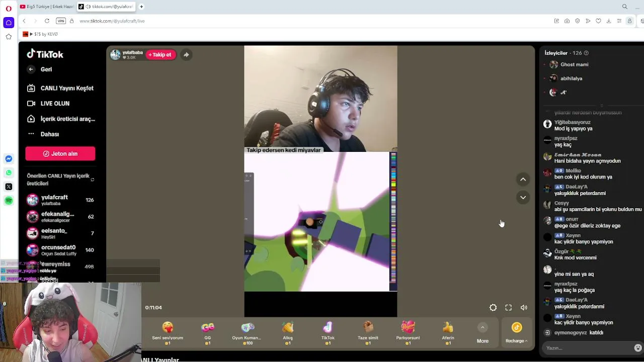Switch to the Big5 Türkiye YouTube tab
This screenshot has height=362, width=644.
coord(47,7)
